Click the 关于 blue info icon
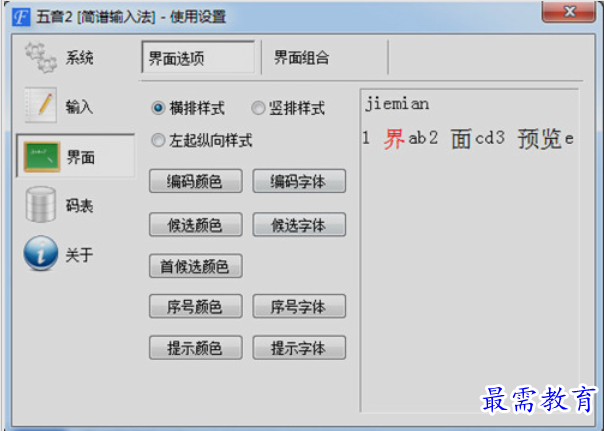 [x=41, y=253]
